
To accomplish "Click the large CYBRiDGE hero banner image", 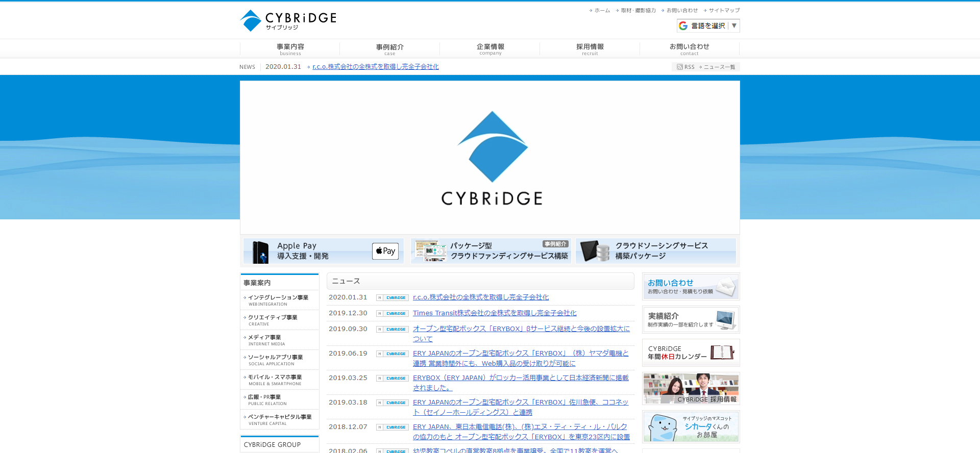I will point(490,158).
